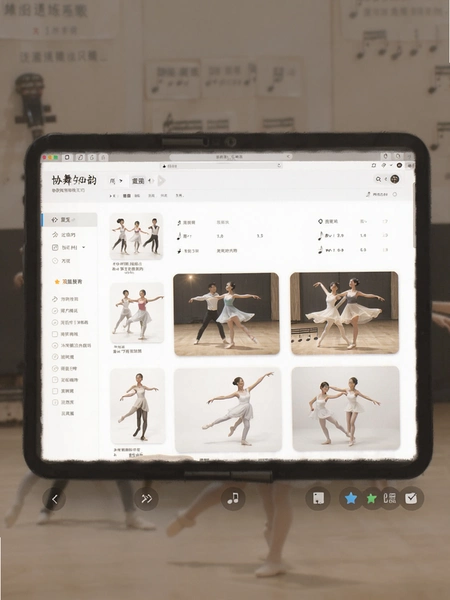The image size is (450, 600).
Task: Tap the back chevron in bottom bar
Action: [54, 499]
